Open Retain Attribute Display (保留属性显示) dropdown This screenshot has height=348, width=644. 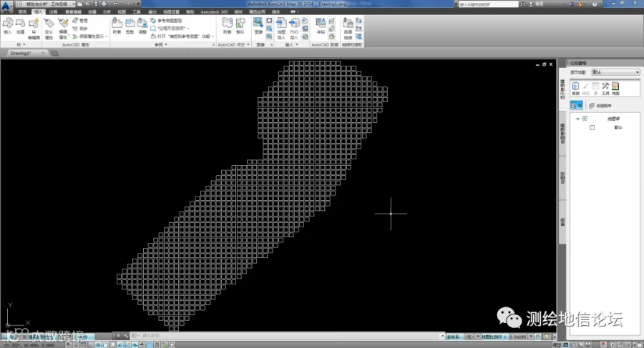[x=90, y=36]
